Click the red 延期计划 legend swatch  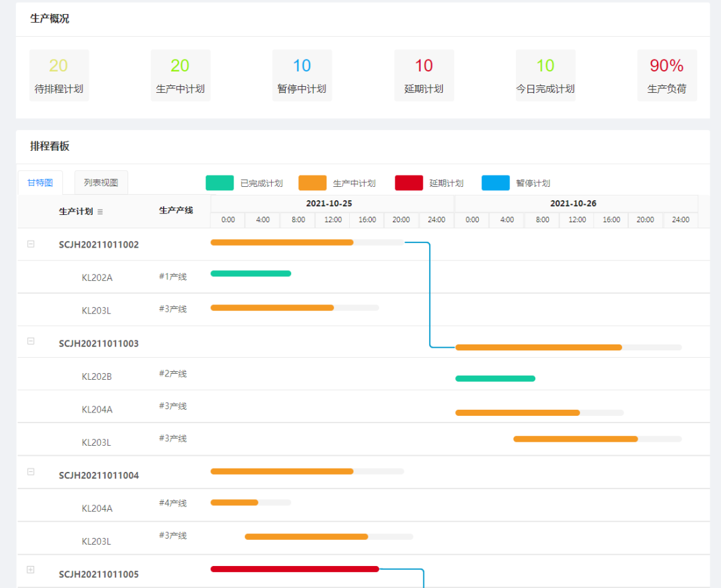[409, 183]
